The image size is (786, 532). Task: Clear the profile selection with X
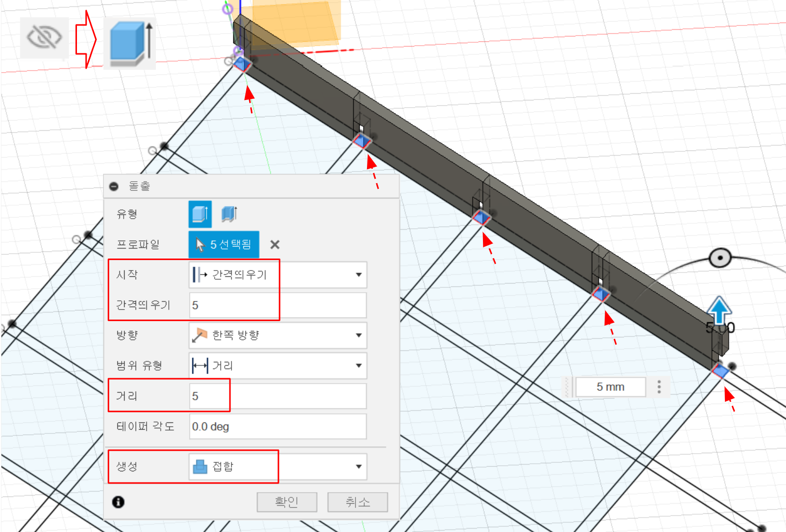pos(275,245)
